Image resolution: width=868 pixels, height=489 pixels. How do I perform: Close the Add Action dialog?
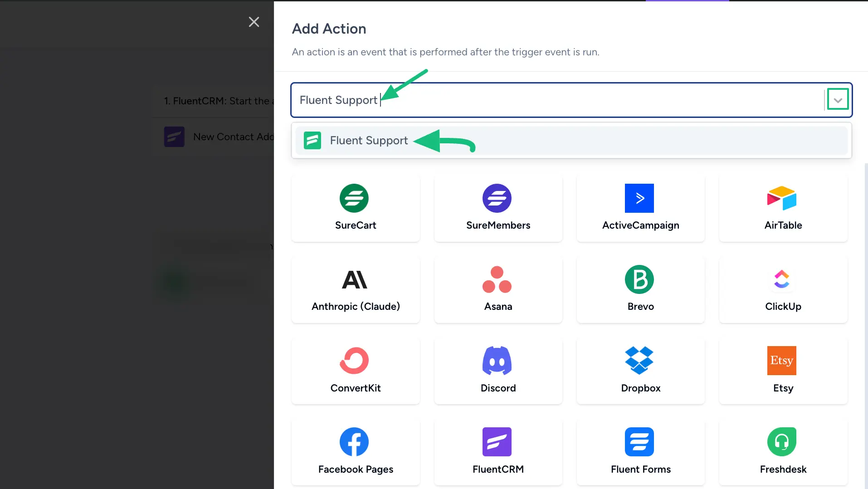254,22
